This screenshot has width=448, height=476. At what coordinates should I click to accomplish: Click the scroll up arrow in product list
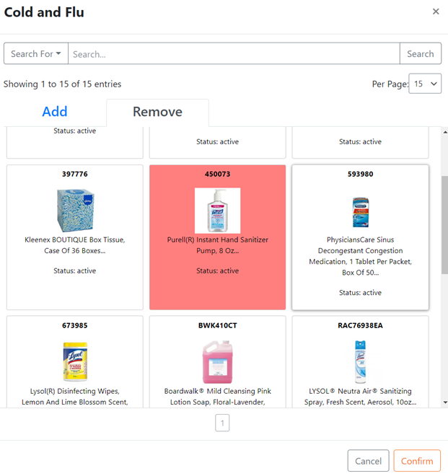(x=445, y=132)
